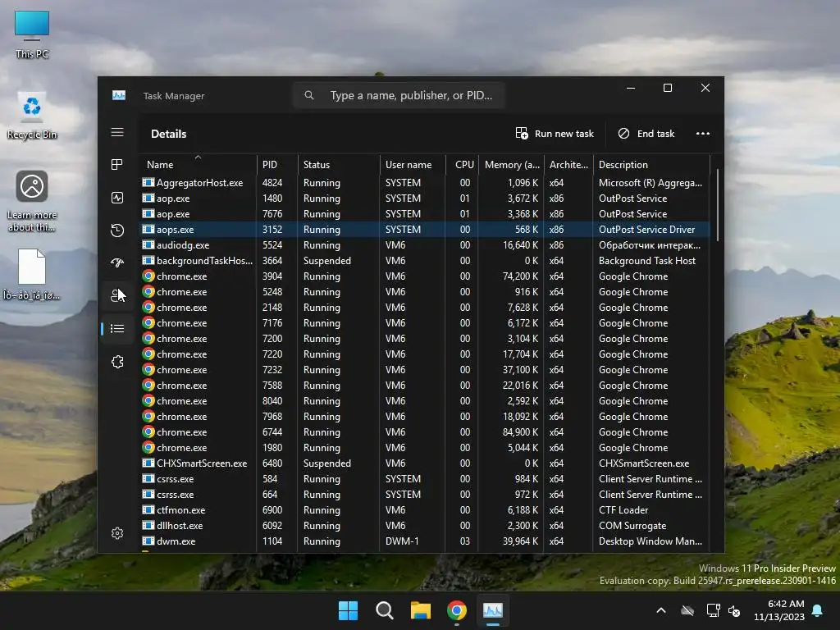Select aop.exe with PID 7676
This screenshot has width=840, height=630.
tap(426, 214)
